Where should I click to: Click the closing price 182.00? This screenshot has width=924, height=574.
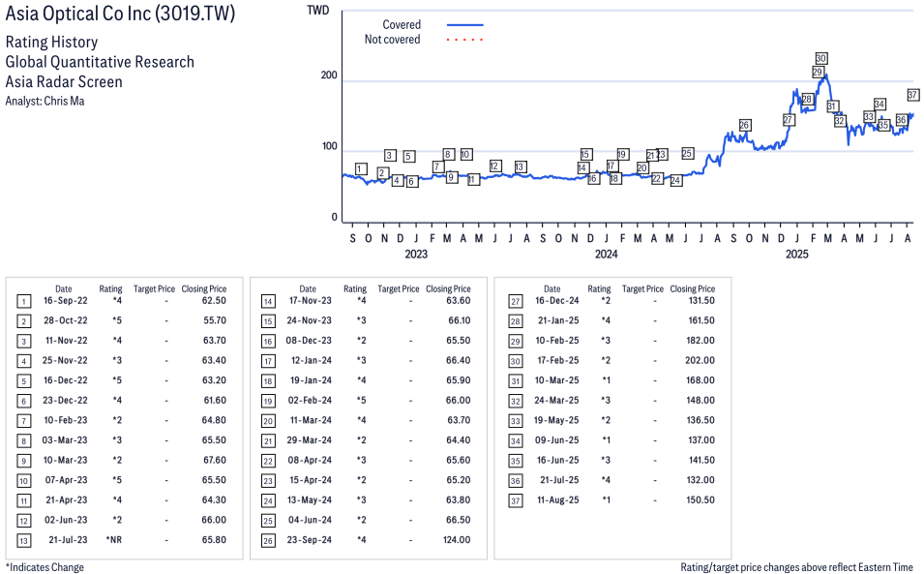[700, 341]
